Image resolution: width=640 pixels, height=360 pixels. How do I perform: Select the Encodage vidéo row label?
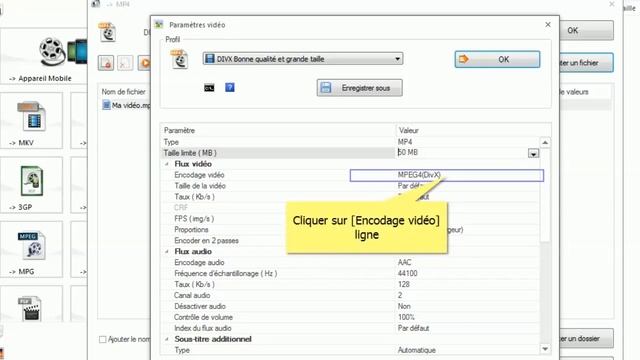199,175
